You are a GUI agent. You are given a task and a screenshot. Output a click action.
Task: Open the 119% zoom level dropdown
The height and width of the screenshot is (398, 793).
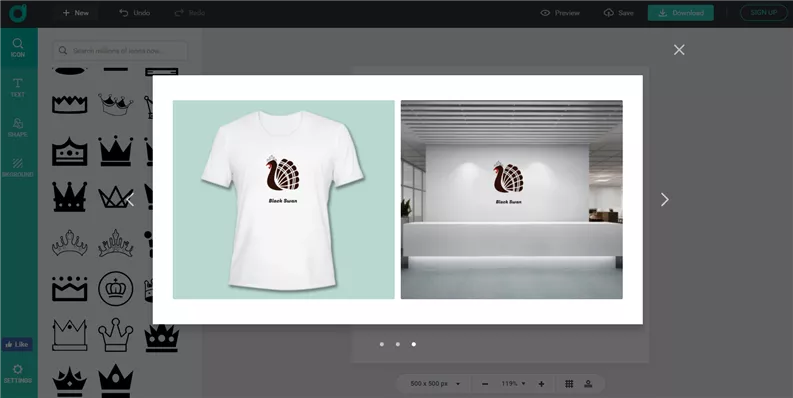click(x=513, y=384)
